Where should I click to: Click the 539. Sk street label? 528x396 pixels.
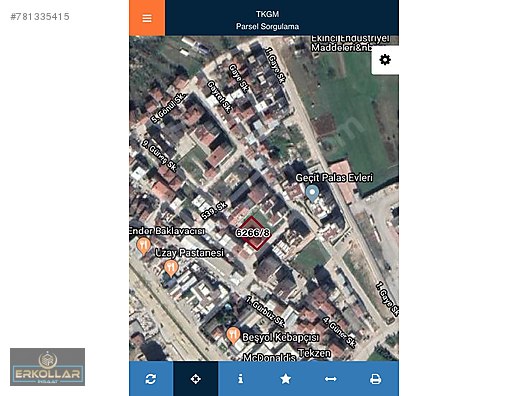click(x=214, y=211)
